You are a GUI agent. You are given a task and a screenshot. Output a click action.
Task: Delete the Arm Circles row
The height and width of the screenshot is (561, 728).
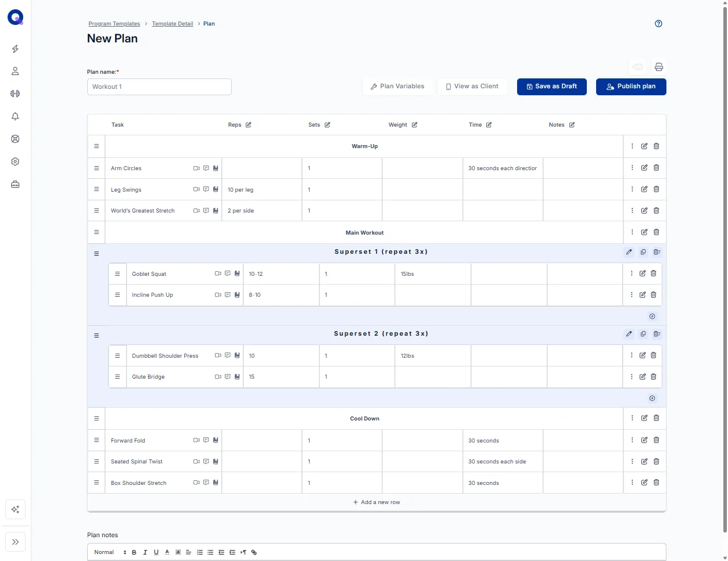[x=657, y=168]
